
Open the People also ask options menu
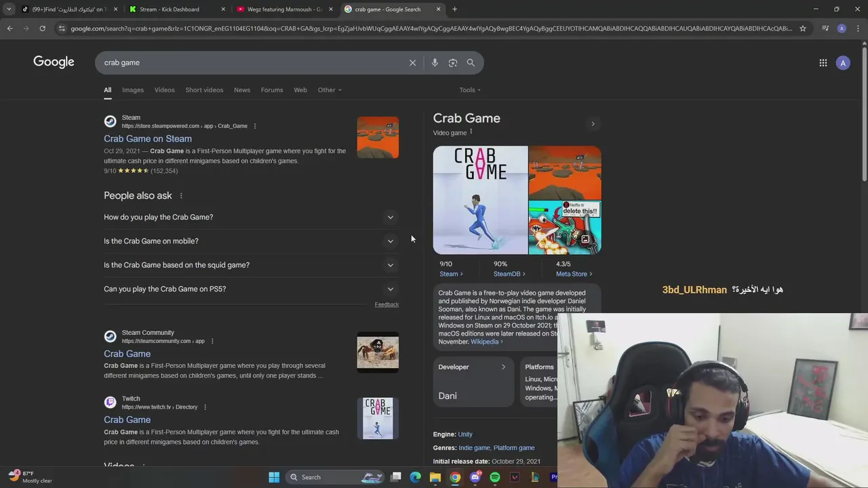(181, 196)
